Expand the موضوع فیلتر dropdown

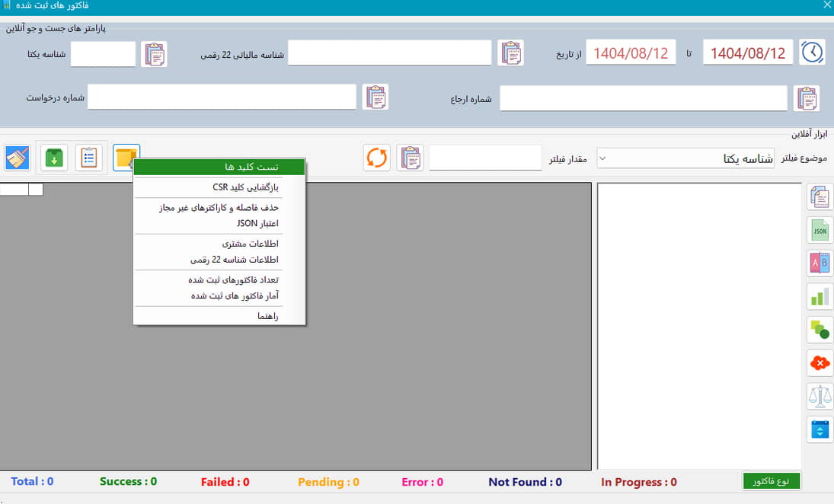602,158
